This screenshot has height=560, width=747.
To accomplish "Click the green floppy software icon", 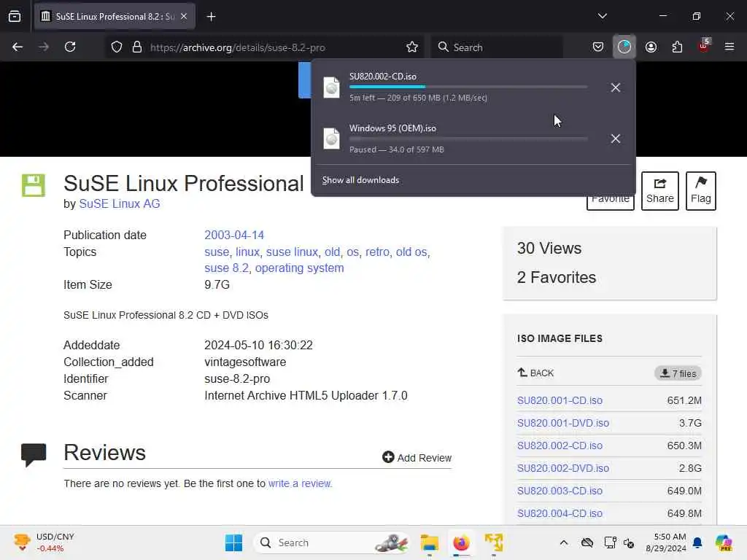I will [34, 185].
